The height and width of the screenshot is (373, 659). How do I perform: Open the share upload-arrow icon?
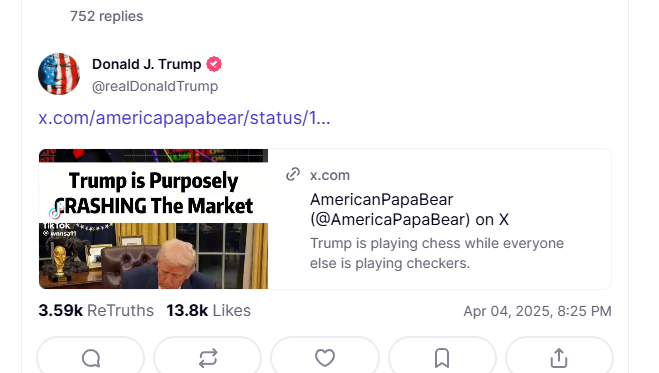[x=559, y=358]
